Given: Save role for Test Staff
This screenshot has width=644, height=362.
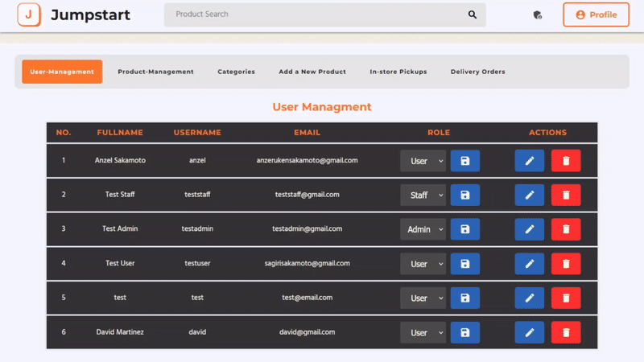Looking at the screenshot, I should (x=465, y=195).
